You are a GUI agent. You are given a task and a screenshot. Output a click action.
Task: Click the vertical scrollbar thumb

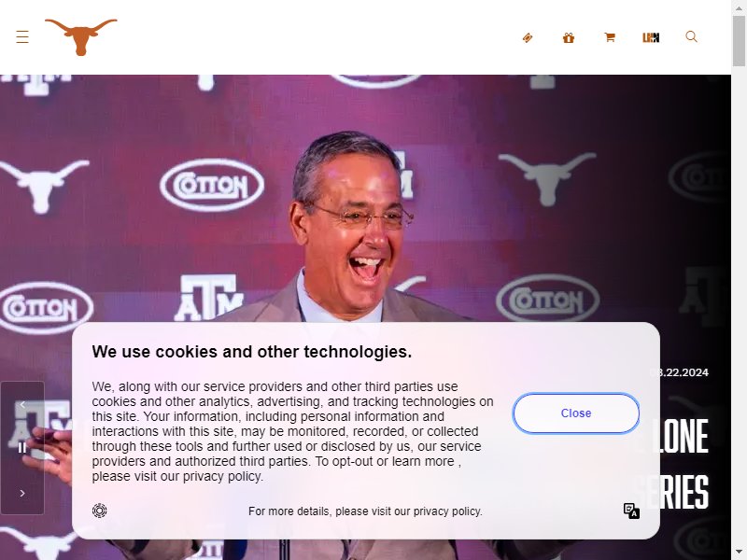739,41
